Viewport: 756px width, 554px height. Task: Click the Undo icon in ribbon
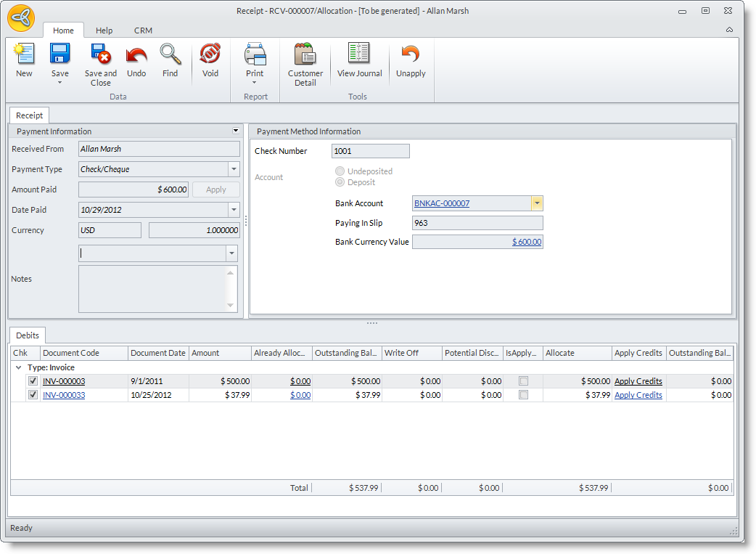pyautogui.click(x=136, y=55)
